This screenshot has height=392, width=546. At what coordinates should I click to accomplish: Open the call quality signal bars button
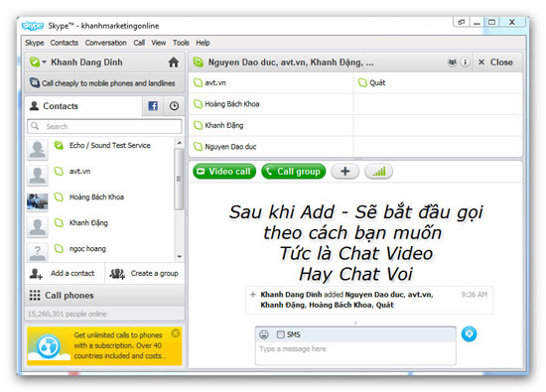point(378,172)
